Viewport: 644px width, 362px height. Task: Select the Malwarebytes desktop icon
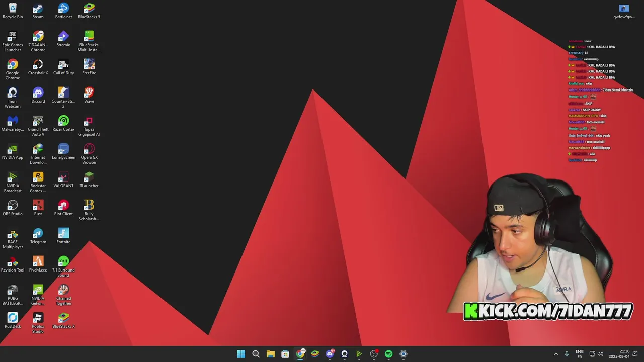[x=13, y=124]
